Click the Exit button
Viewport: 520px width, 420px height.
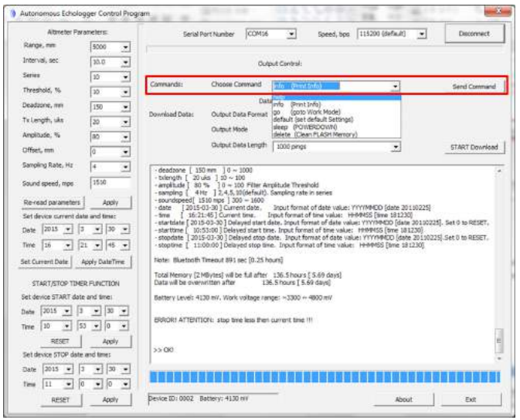(470, 399)
